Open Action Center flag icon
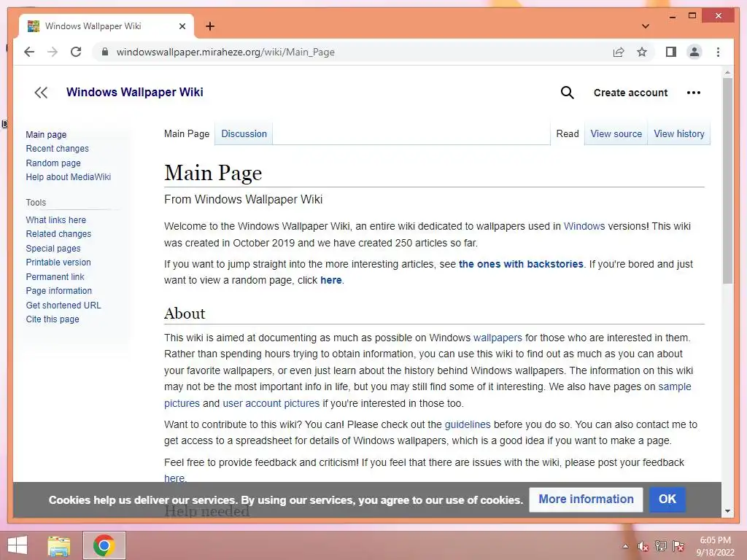Screen dimensions: 747x560 click(678, 545)
